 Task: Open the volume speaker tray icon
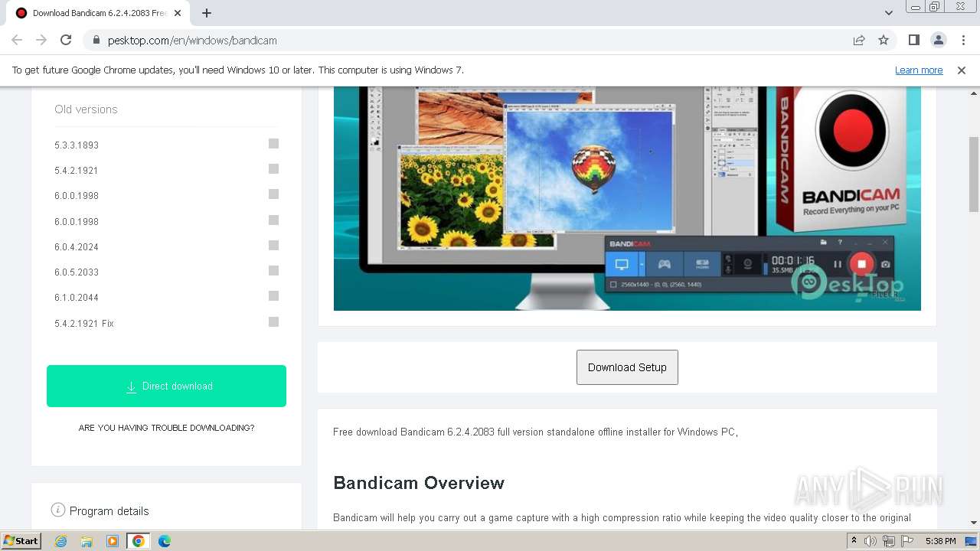click(871, 541)
